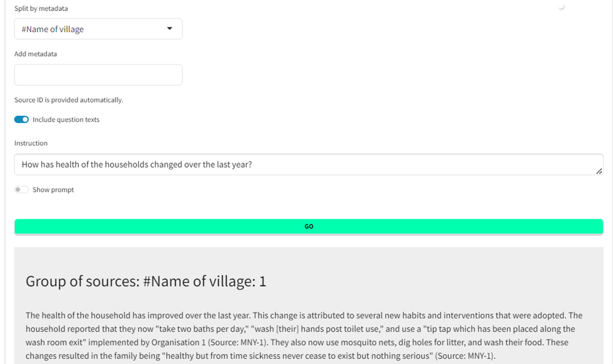Click inside the Instruction text area
Image resolution: width=613 pixels, height=364 pixels.
(308, 165)
